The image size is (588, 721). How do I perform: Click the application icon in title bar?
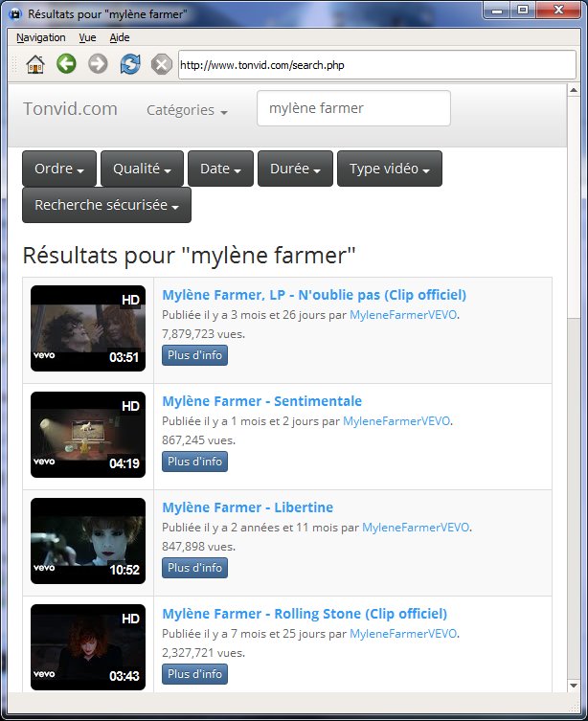pyautogui.click(x=15, y=13)
